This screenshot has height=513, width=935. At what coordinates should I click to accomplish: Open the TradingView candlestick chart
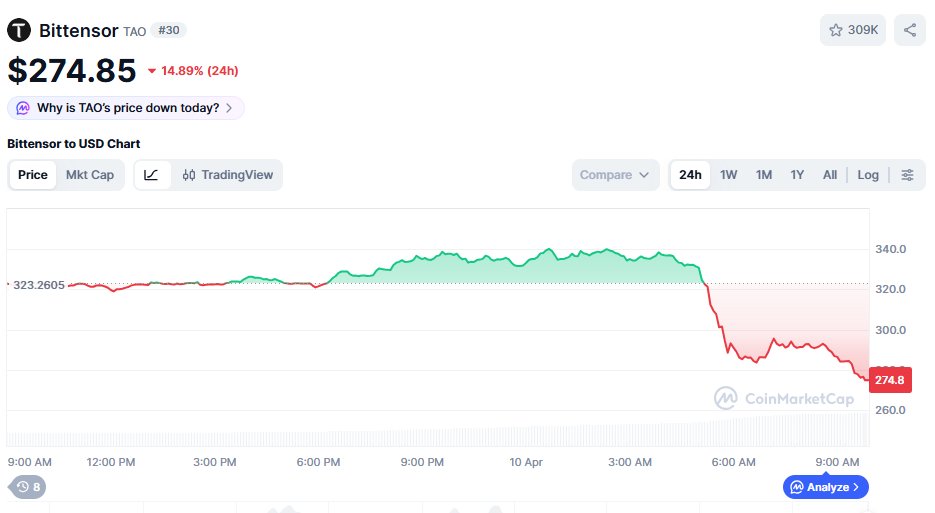pyautogui.click(x=228, y=175)
